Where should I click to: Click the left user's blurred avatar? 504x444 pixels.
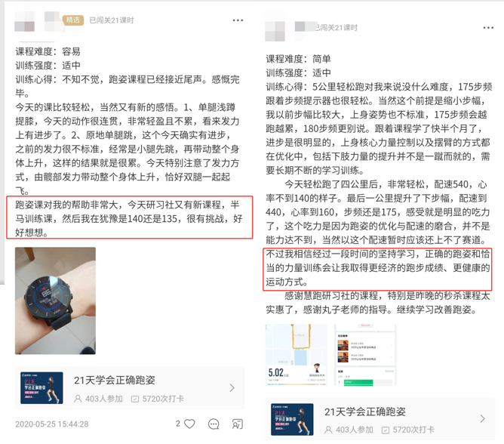pos(24,22)
